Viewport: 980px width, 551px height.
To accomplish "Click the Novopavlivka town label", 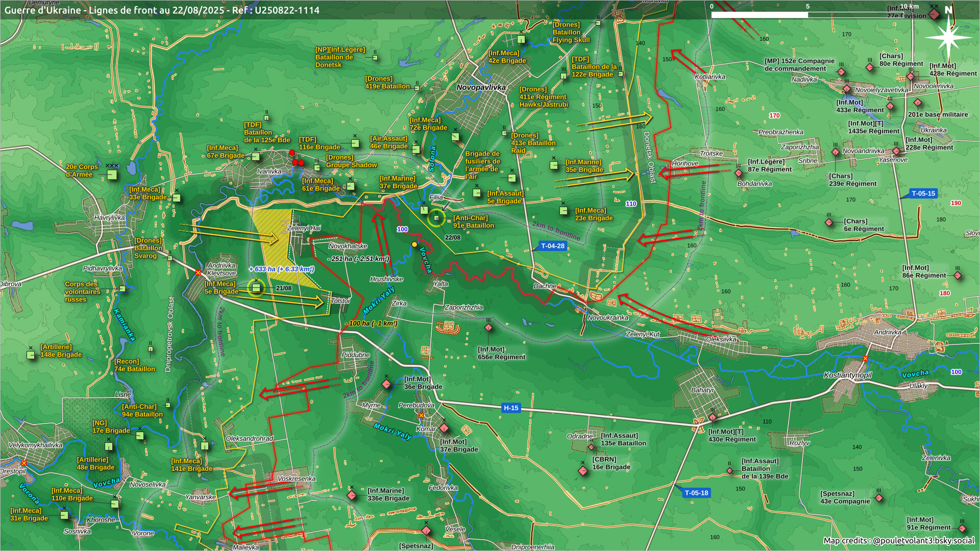I will [481, 87].
